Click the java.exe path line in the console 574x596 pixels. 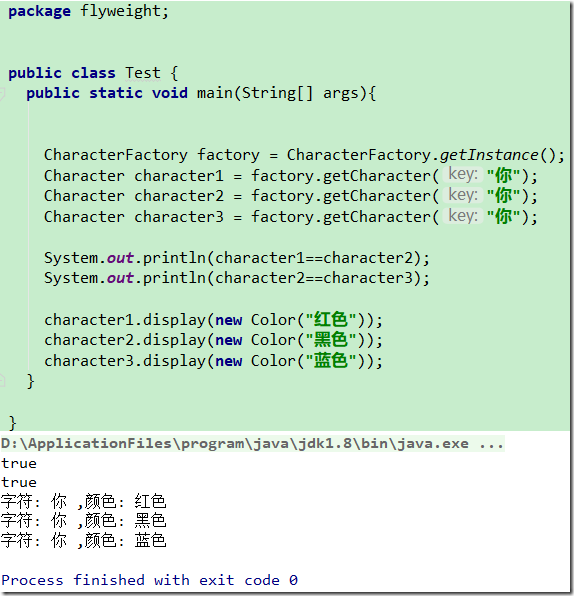(253, 444)
